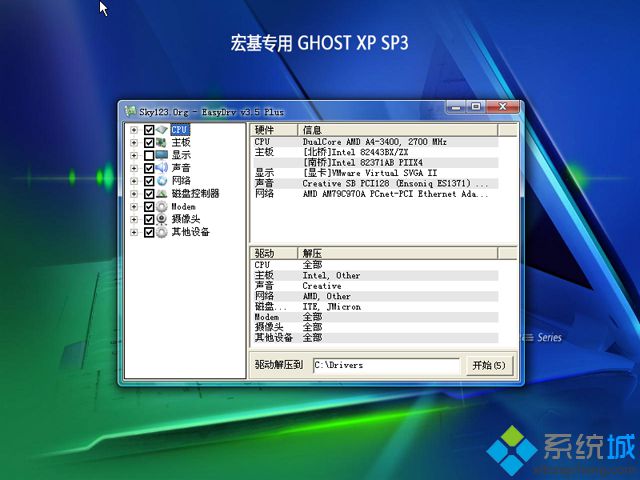This screenshot has height=480, width=640.
Task: Select the Modem label in tree
Action: [x=183, y=207]
